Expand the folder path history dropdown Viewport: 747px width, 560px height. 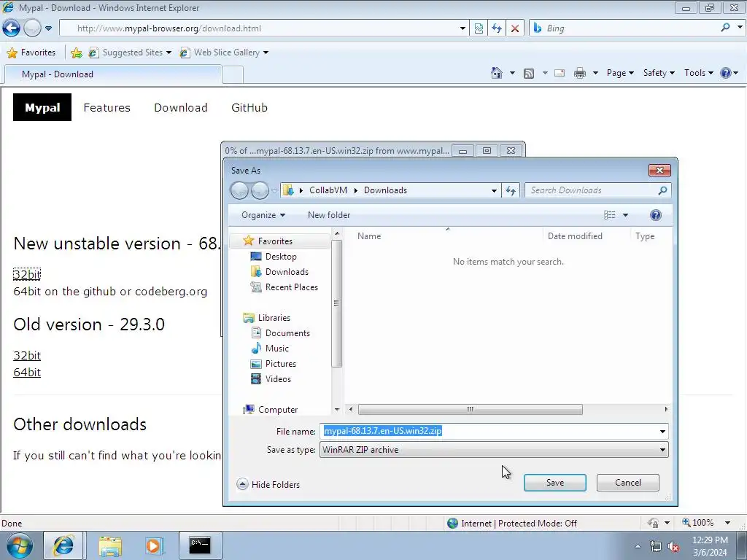[x=494, y=190]
